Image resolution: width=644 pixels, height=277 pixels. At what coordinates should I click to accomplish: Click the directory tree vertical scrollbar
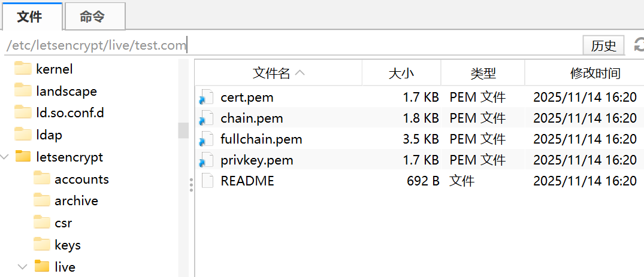click(183, 130)
